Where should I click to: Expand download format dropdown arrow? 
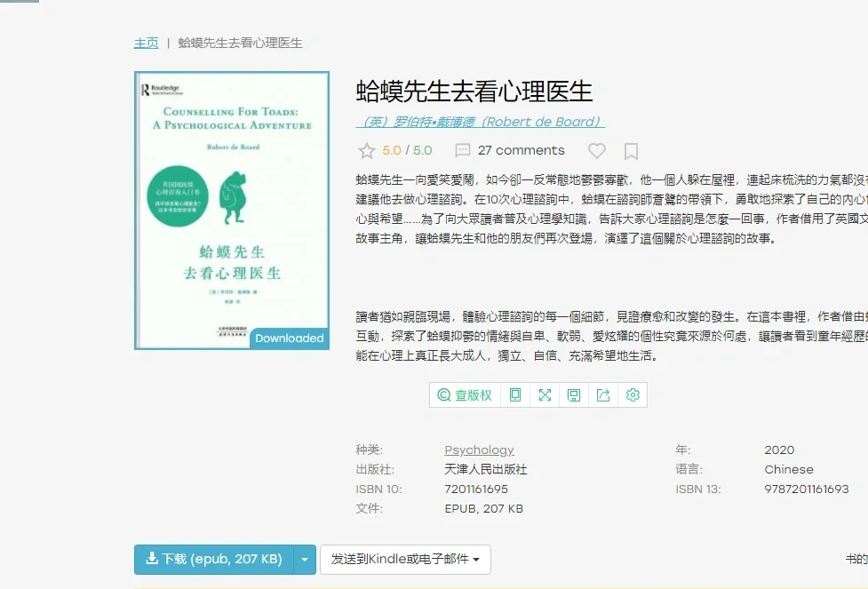(x=305, y=559)
